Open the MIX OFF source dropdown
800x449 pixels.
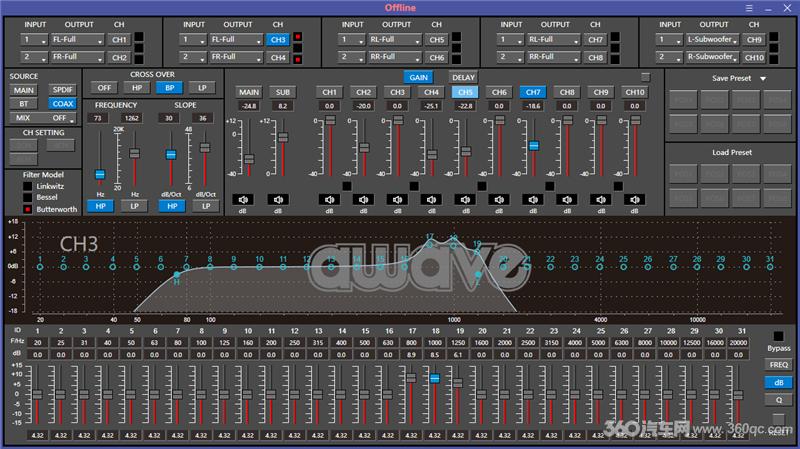(42, 118)
